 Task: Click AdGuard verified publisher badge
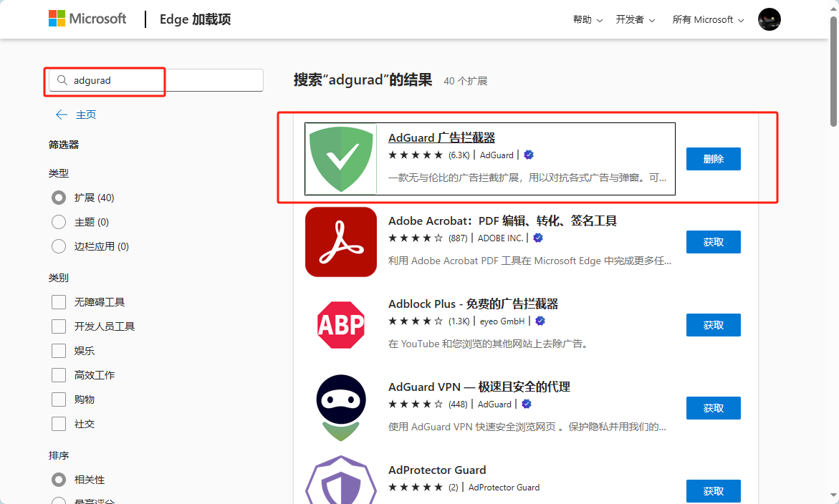click(529, 155)
